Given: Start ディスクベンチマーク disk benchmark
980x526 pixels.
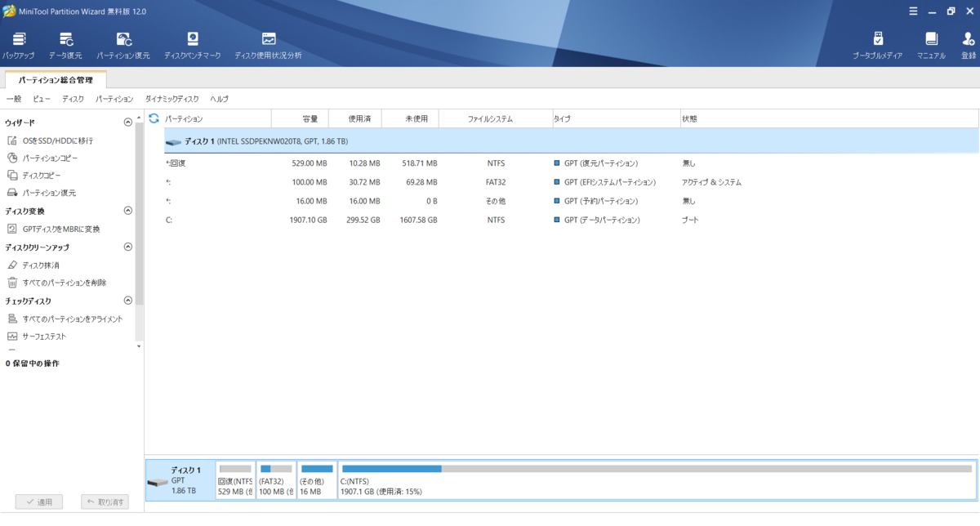Looking at the screenshot, I should click(x=193, y=46).
